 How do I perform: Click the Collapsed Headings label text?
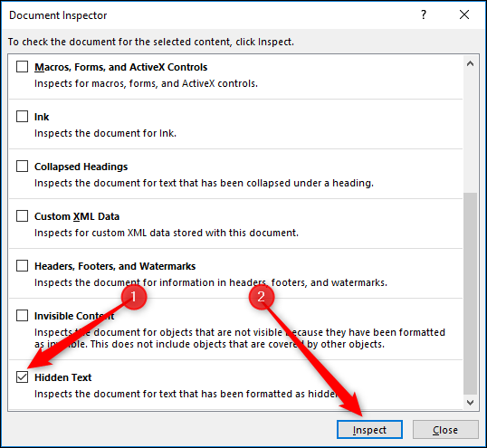pyautogui.click(x=81, y=167)
